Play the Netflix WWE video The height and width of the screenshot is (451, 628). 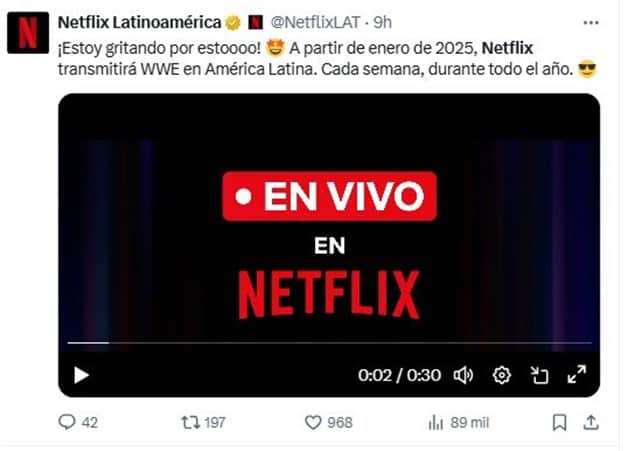click(81, 375)
